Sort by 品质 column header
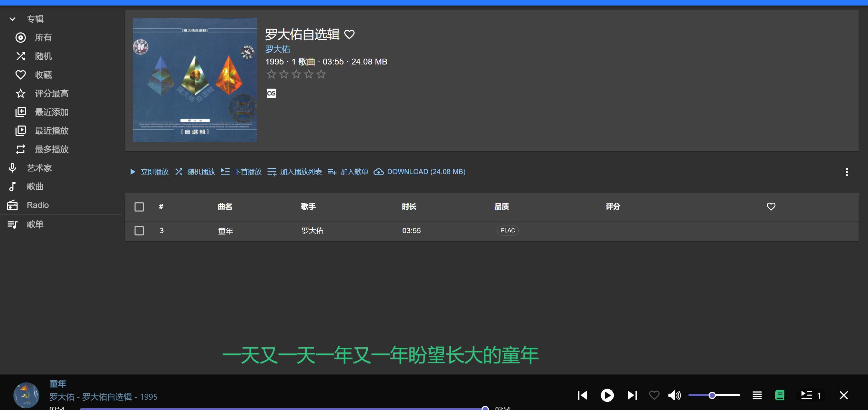The image size is (868, 410). [502, 207]
